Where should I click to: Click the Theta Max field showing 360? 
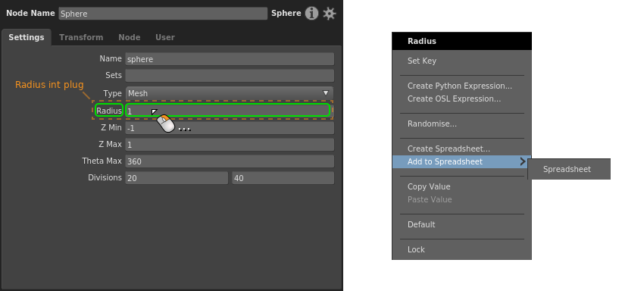(x=230, y=161)
